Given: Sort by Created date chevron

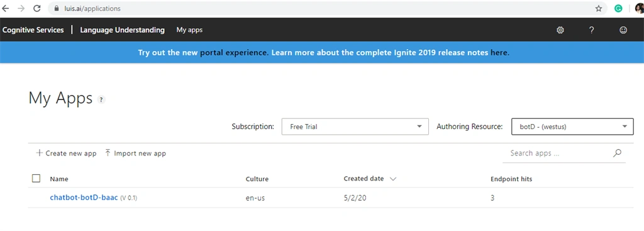Looking at the screenshot, I should pyautogui.click(x=392, y=179).
